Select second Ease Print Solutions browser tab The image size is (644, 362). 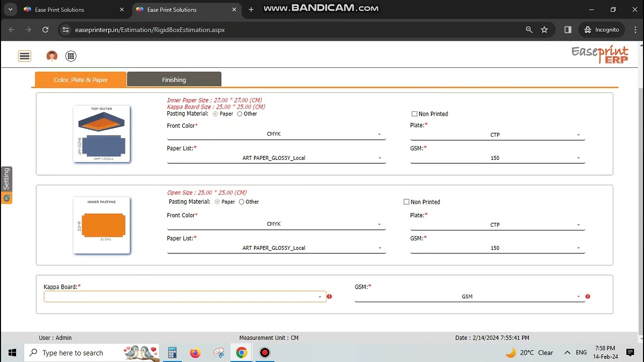tap(187, 10)
